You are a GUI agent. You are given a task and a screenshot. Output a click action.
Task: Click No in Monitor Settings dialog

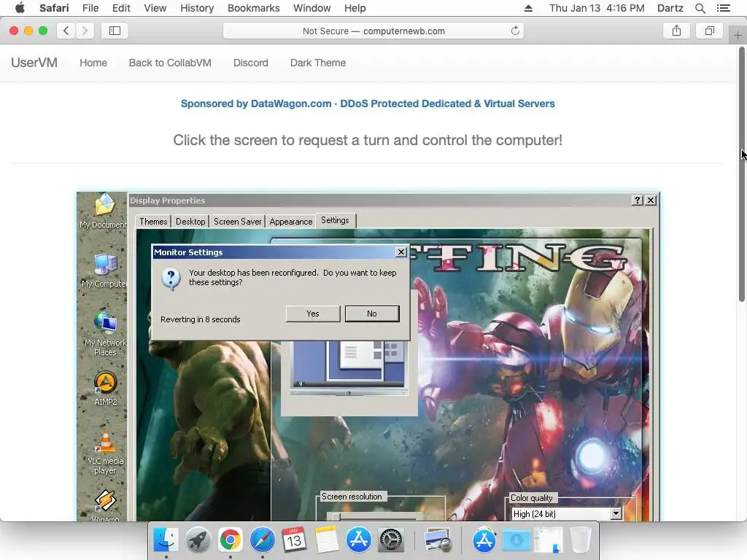click(372, 314)
